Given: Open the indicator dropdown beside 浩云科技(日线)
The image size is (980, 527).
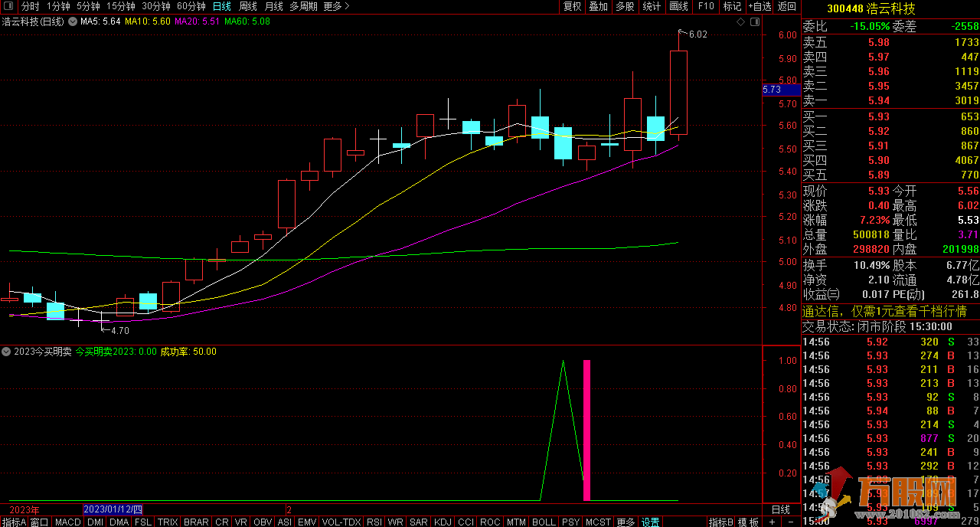Looking at the screenshot, I should click(x=73, y=21).
